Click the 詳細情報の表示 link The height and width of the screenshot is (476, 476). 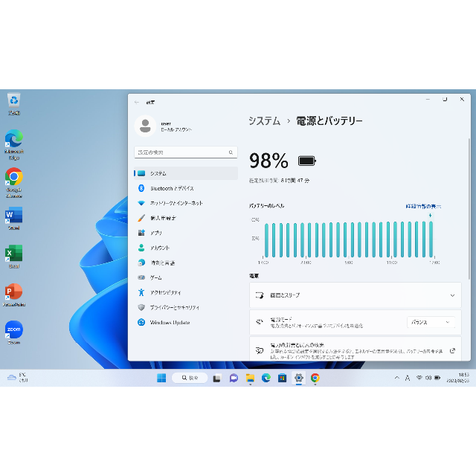[x=423, y=207]
